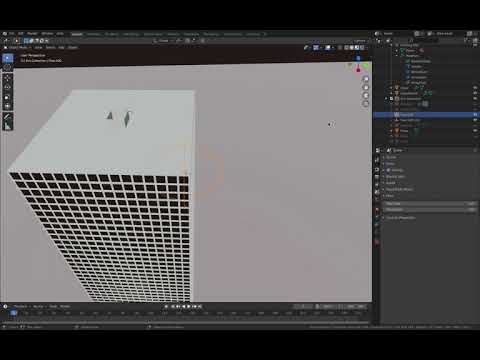Open the viewport Select menu
The image size is (480, 360).
pyautogui.click(x=50, y=48)
